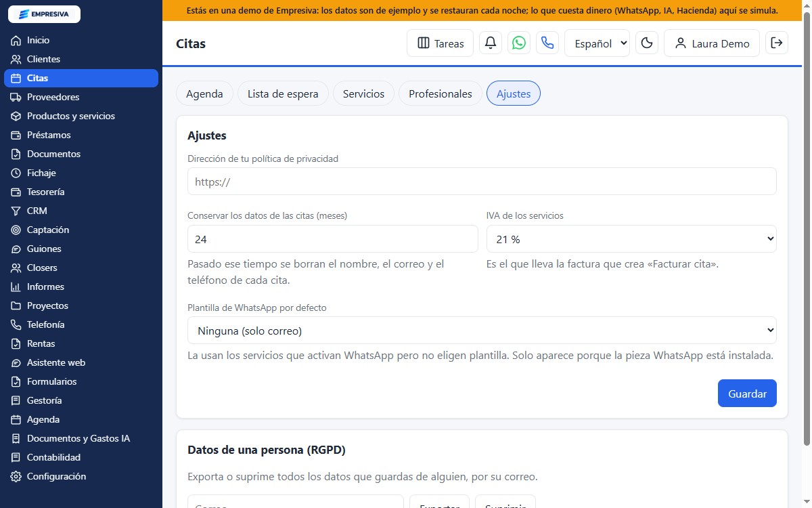The width and height of the screenshot is (812, 508).
Task: Click the Productos y servicios box icon
Action: click(16, 117)
